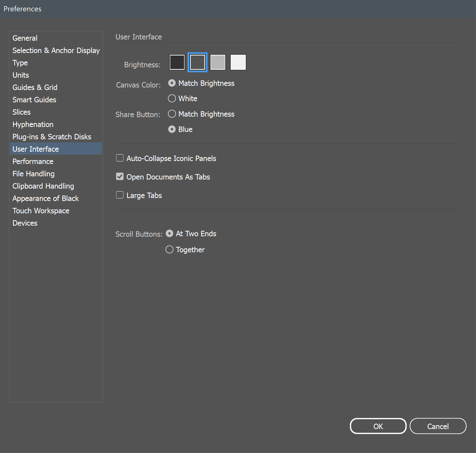This screenshot has width=476, height=453.
Task: Select the darkest brightness swatch
Action: point(177,62)
